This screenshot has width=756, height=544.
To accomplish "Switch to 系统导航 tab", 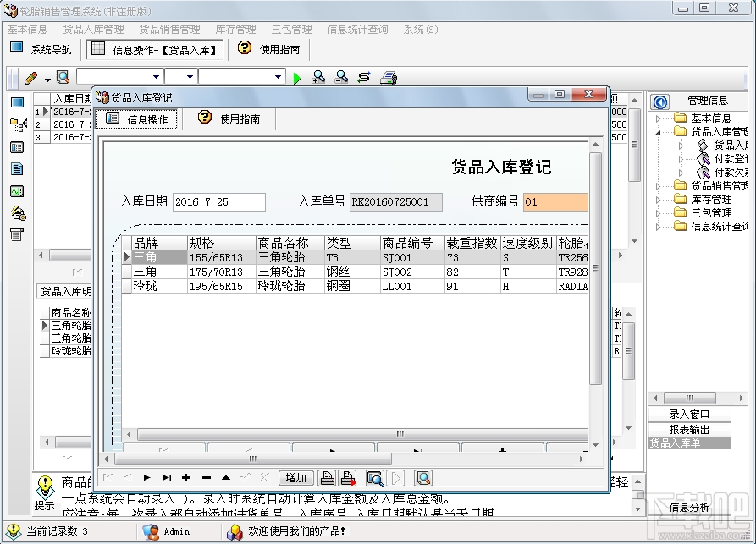I will coord(41,49).
